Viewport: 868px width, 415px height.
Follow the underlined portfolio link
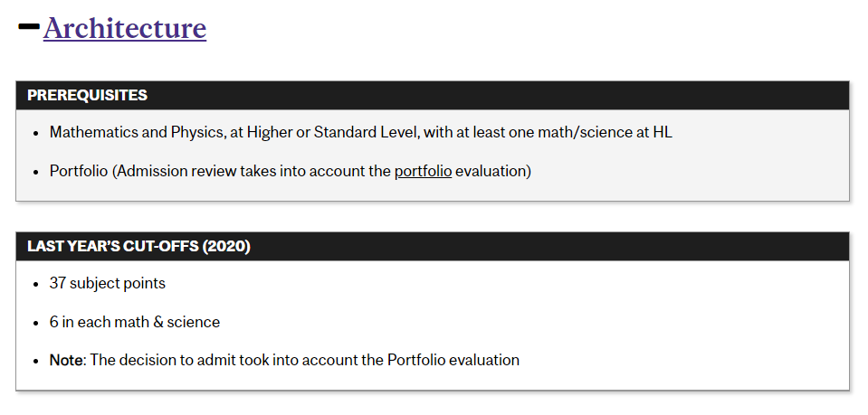click(423, 171)
